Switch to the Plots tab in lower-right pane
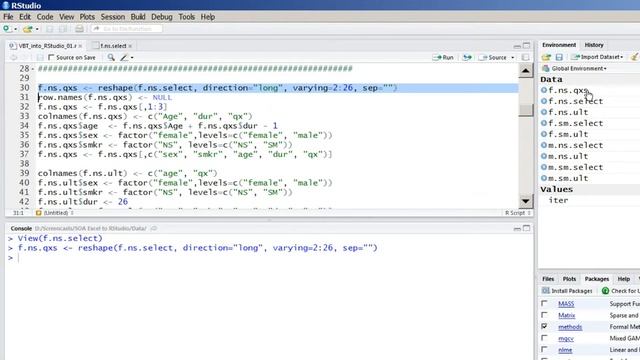Viewport: 640px width, 360px height. coord(569,279)
